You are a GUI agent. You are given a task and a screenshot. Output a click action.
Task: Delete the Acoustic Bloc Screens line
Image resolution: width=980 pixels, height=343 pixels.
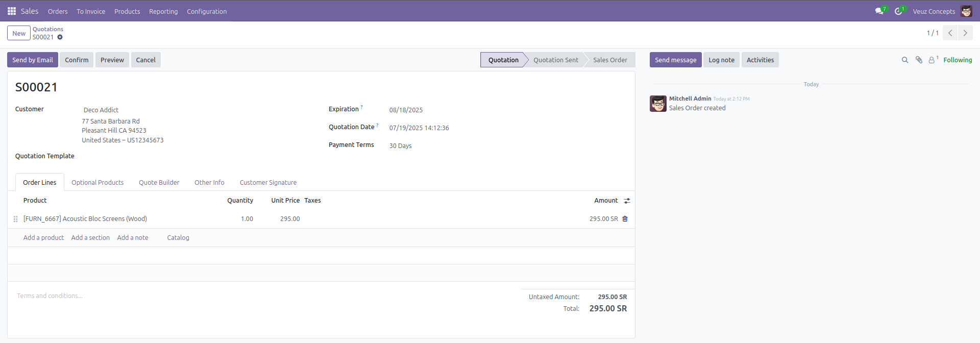[x=625, y=219]
